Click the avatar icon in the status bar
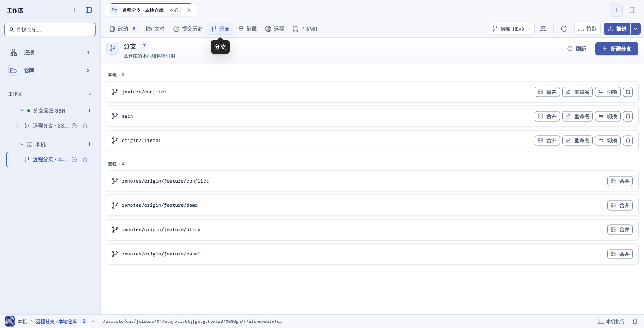Image resolution: width=644 pixels, height=328 pixels. pyautogui.click(x=9, y=322)
